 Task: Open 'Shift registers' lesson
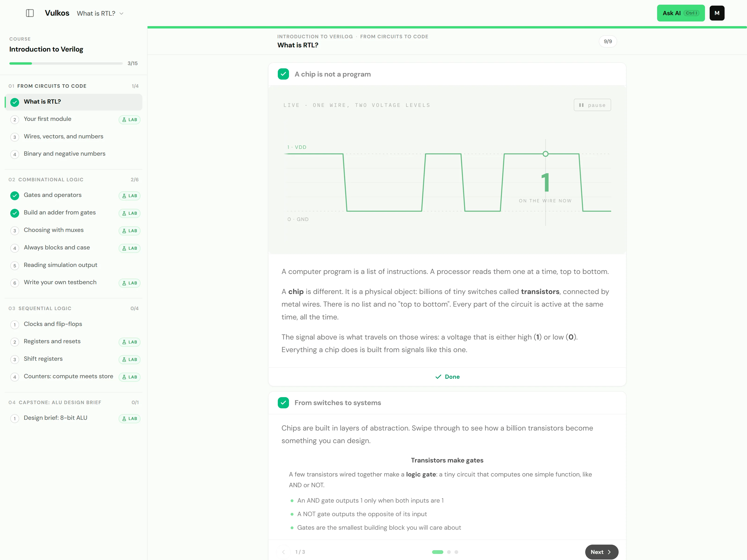74,359
